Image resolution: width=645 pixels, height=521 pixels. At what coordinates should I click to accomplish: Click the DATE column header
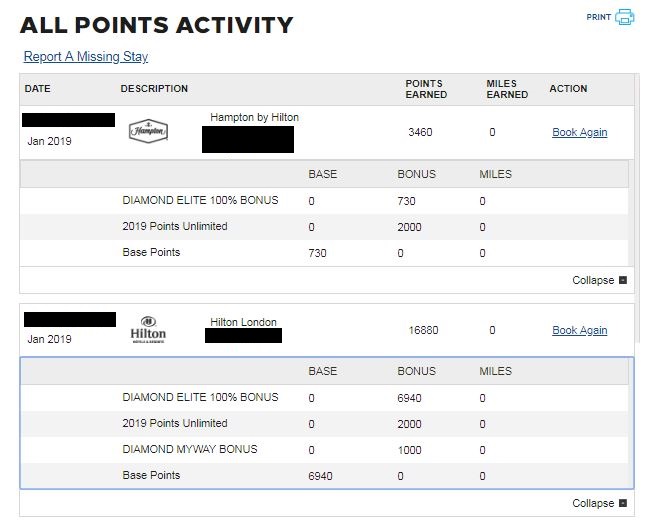pos(38,89)
